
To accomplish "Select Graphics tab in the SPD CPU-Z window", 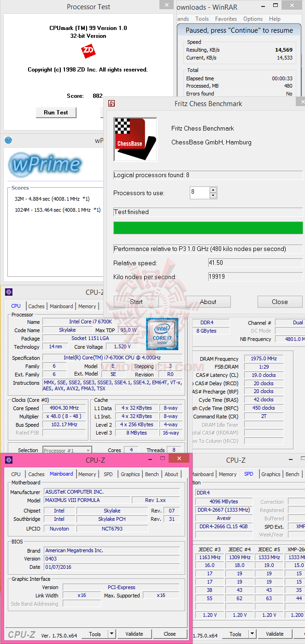I will 271,474.
